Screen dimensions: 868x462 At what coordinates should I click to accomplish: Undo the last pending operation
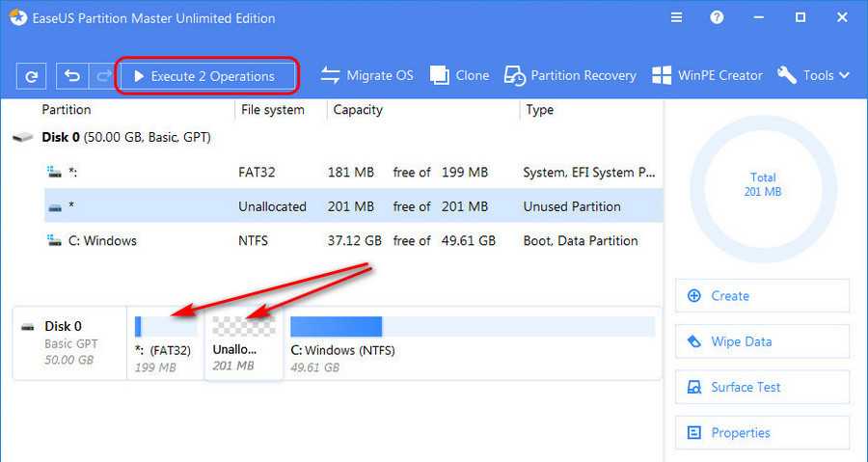pyautogui.click(x=72, y=76)
